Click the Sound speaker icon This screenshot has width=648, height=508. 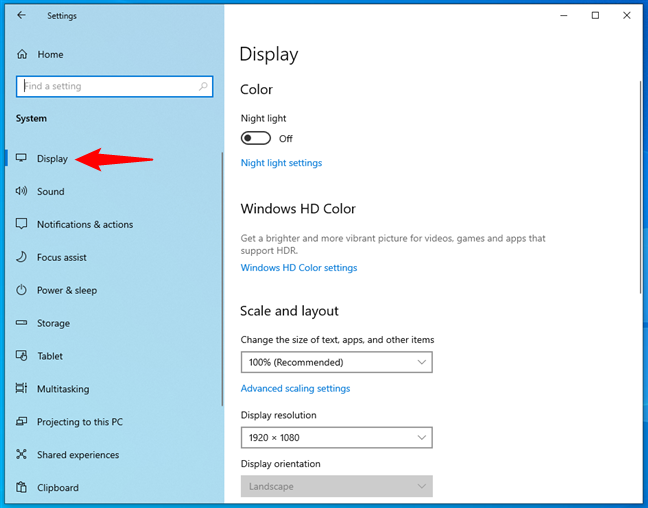coord(21,191)
